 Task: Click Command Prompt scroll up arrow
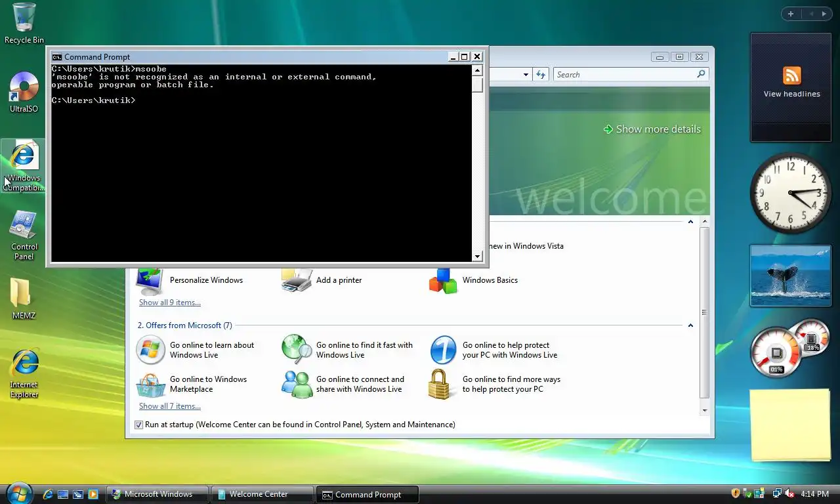(x=477, y=70)
